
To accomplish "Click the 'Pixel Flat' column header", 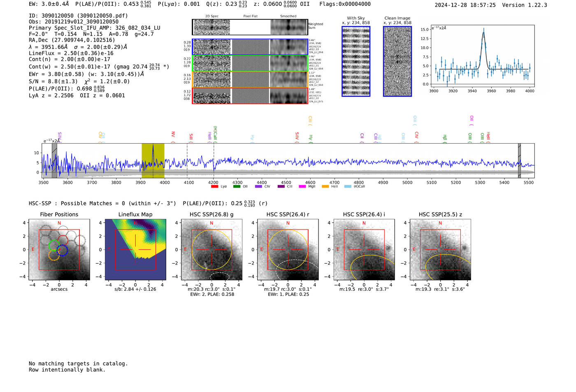I will pos(250,16).
